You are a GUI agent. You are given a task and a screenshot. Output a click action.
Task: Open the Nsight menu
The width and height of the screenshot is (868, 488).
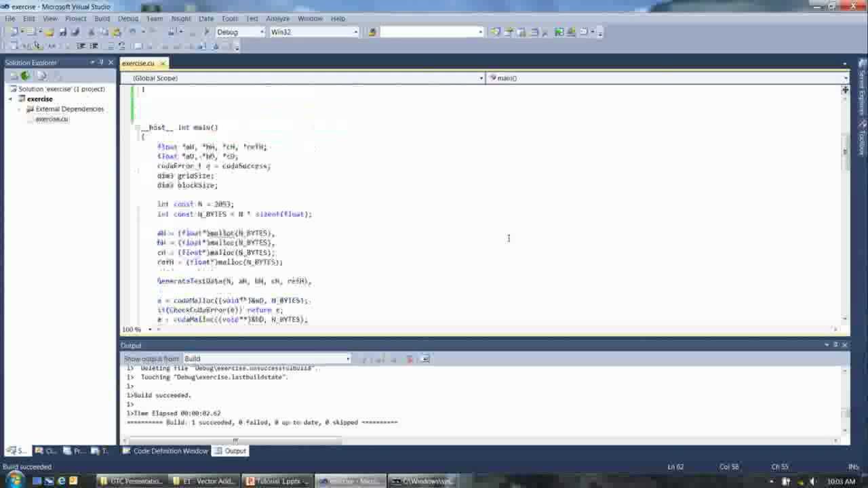181,18
